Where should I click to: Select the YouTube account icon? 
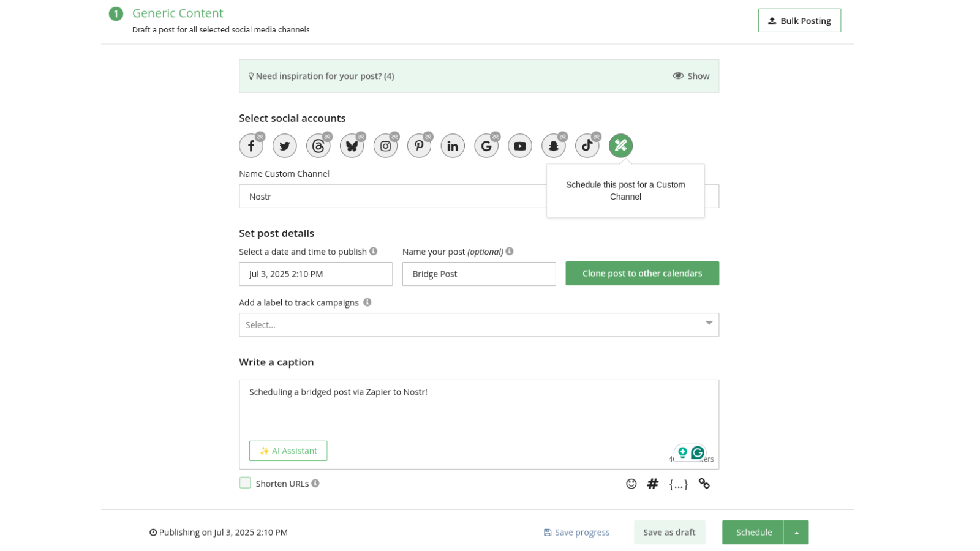coord(520,146)
